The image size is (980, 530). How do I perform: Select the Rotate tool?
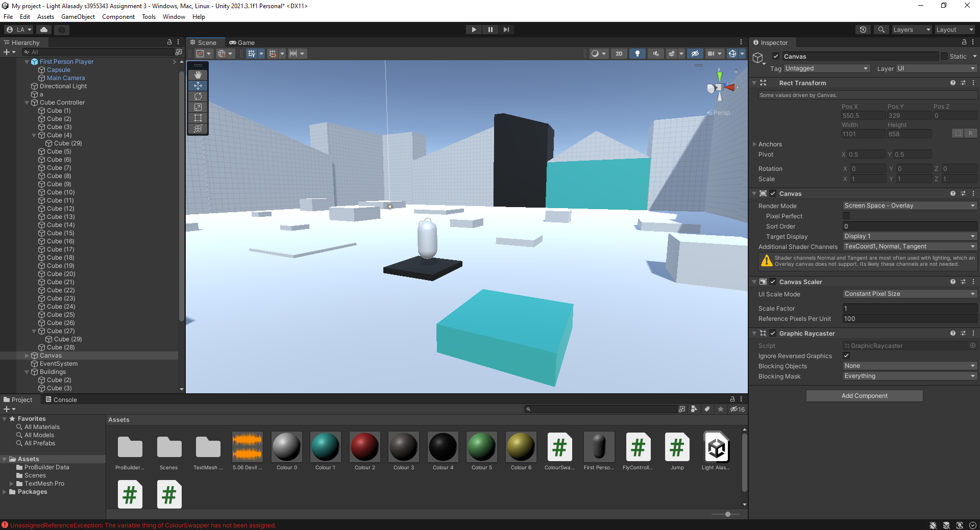[198, 96]
